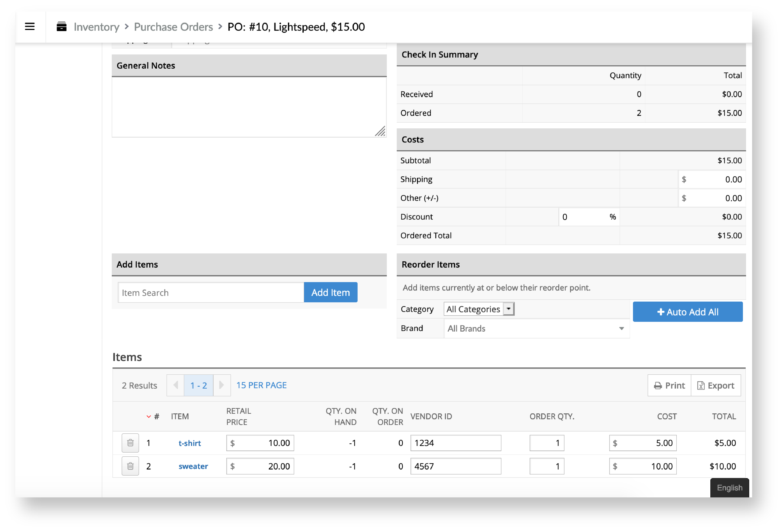Open the sweater item link
The image size is (783, 532).
pos(193,466)
